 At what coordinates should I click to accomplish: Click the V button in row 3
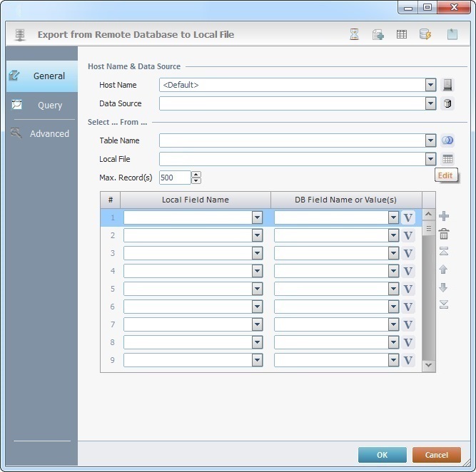(x=408, y=253)
